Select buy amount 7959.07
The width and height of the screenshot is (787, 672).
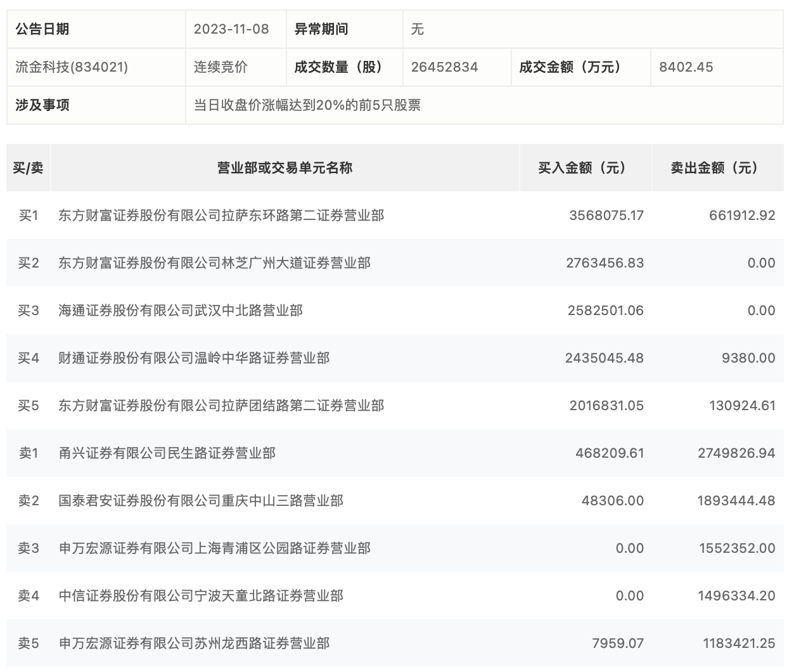tap(618, 643)
